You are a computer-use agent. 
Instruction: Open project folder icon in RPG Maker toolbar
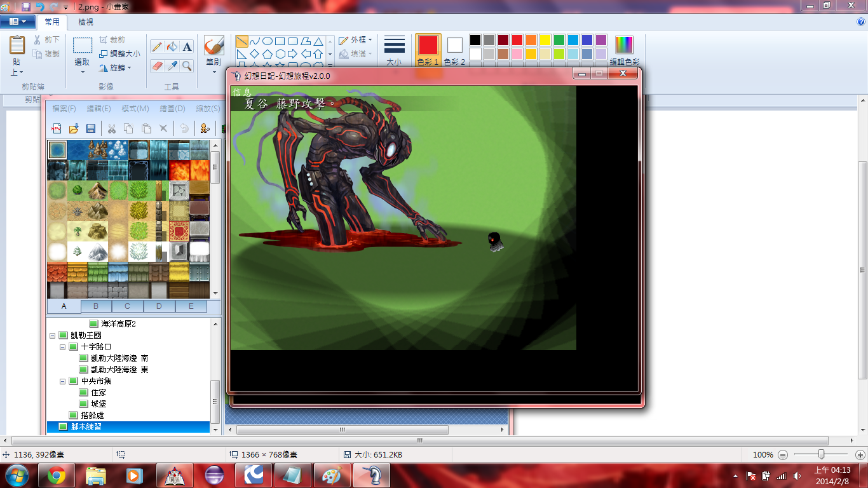[74, 128]
